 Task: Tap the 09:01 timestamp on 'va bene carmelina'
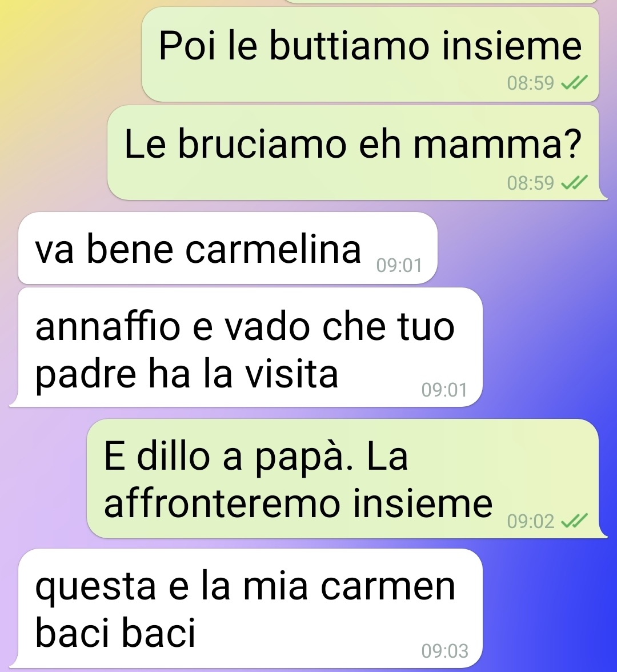(399, 266)
